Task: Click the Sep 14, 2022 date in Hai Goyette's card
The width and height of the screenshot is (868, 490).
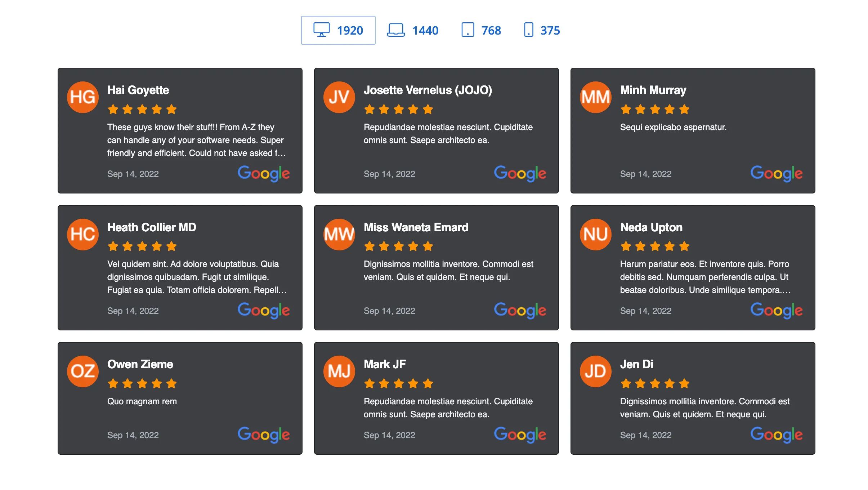Action: click(x=133, y=174)
